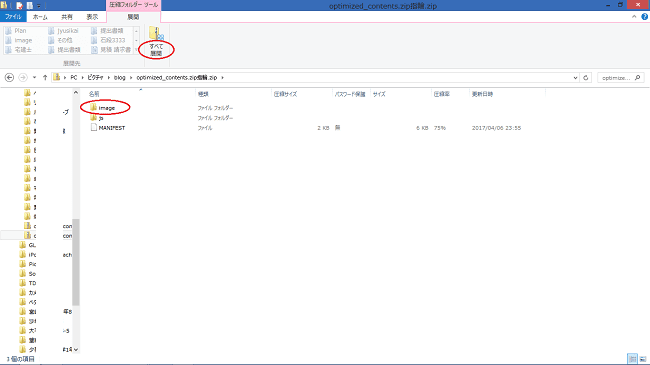
Task: Sort by 圧縮サイズ column header
Action: click(x=285, y=94)
